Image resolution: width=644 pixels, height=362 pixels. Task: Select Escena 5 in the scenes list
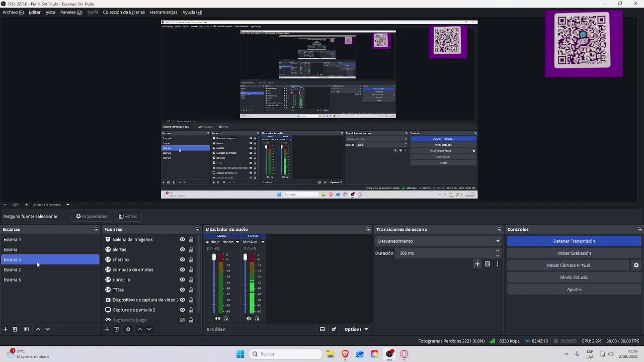tap(50, 280)
